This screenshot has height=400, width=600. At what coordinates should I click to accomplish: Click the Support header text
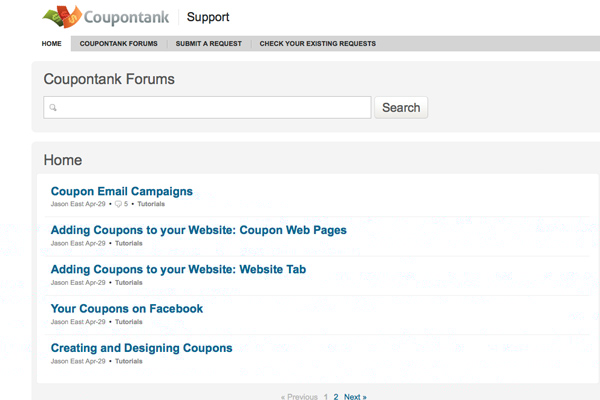208,17
